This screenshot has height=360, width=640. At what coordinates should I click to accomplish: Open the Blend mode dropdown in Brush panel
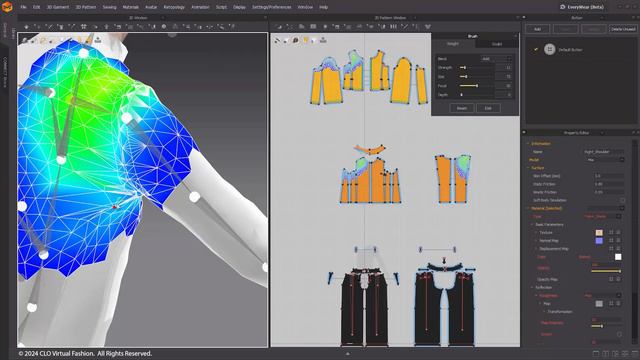pos(496,59)
